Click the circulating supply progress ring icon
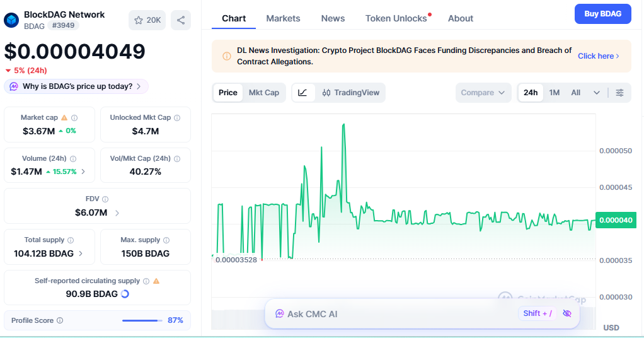 (x=125, y=294)
